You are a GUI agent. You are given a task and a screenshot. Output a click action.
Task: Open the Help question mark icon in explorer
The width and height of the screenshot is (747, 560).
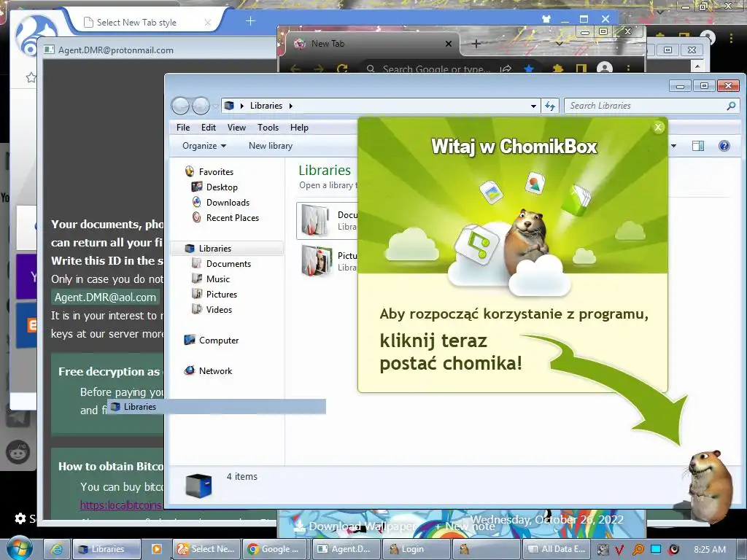point(724,146)
